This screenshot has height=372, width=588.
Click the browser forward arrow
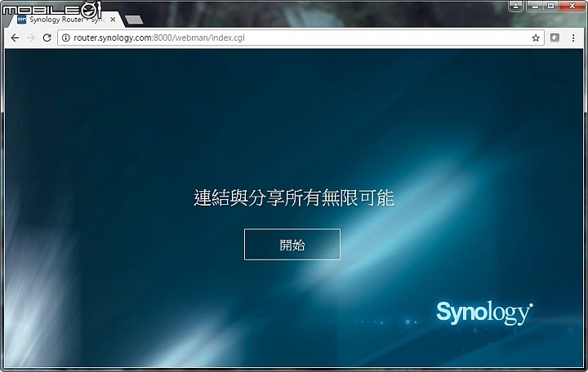pos(31,38)
